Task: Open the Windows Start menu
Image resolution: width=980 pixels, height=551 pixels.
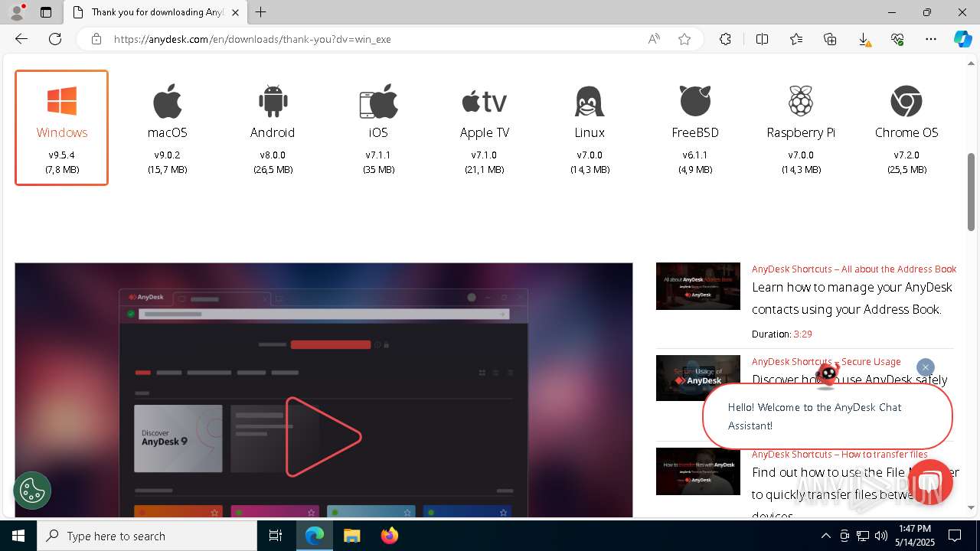Action: (x=18, y=536)
